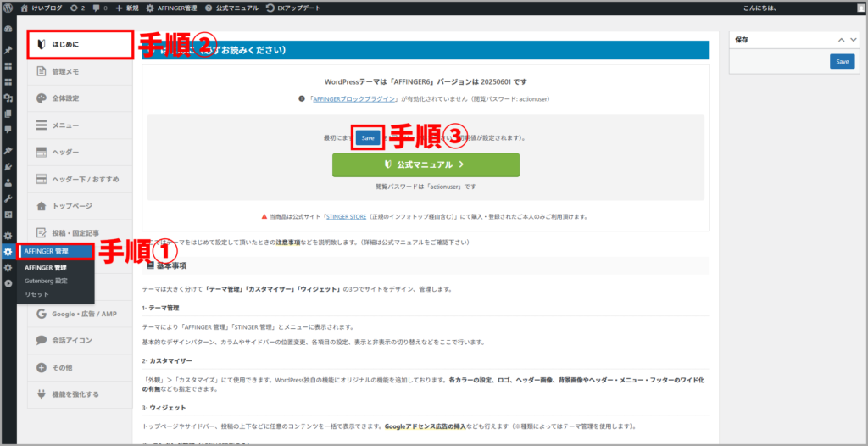Viewport: 868px width, 446px height.
Task: Select Gutenberg 設定 in the submenu
Action: pos(46,281)
